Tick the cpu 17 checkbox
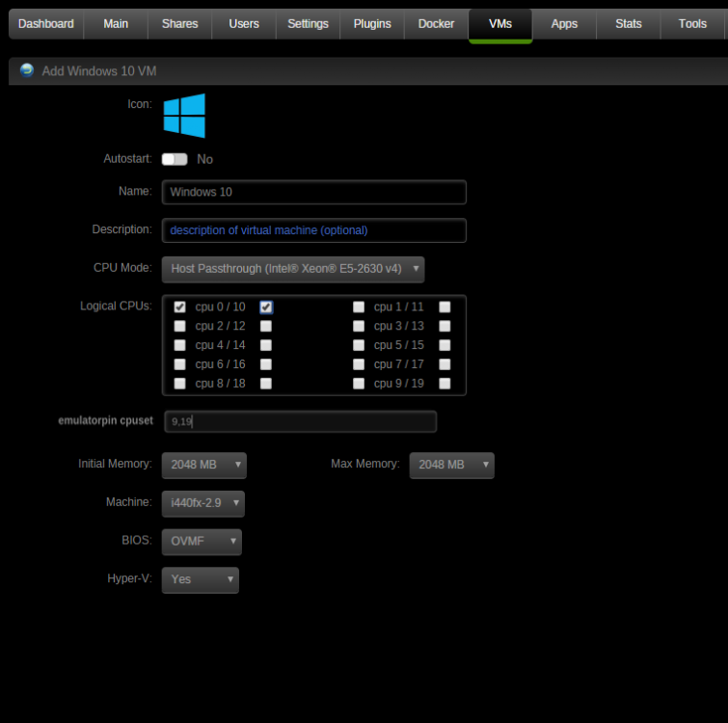The height and width of the screenshot is (723, 728). tap(445, 364)
